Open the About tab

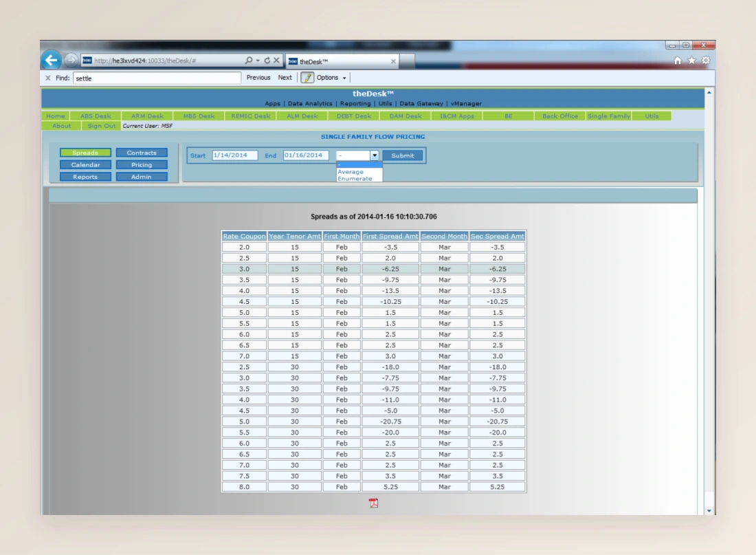coord(61,125)
